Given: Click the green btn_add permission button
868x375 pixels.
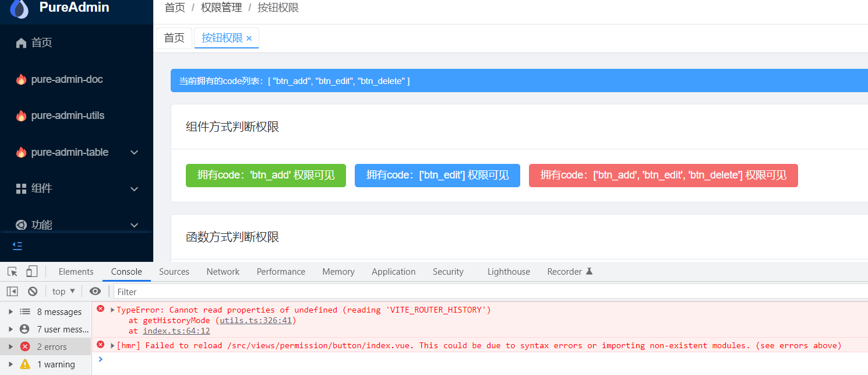Looking at the screenshot, I should pyautogui.click(x=266, y=175).
